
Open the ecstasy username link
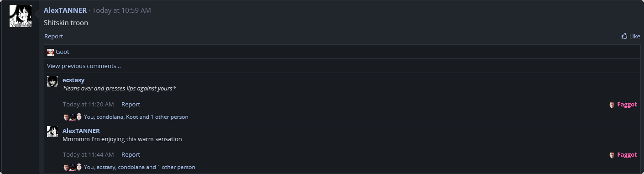[73, 80]
